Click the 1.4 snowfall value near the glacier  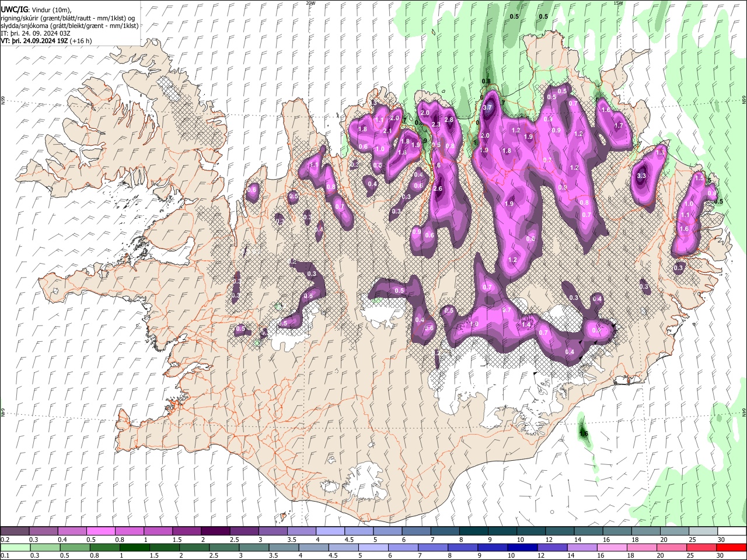pyautogui.click(x=526, y=325)
